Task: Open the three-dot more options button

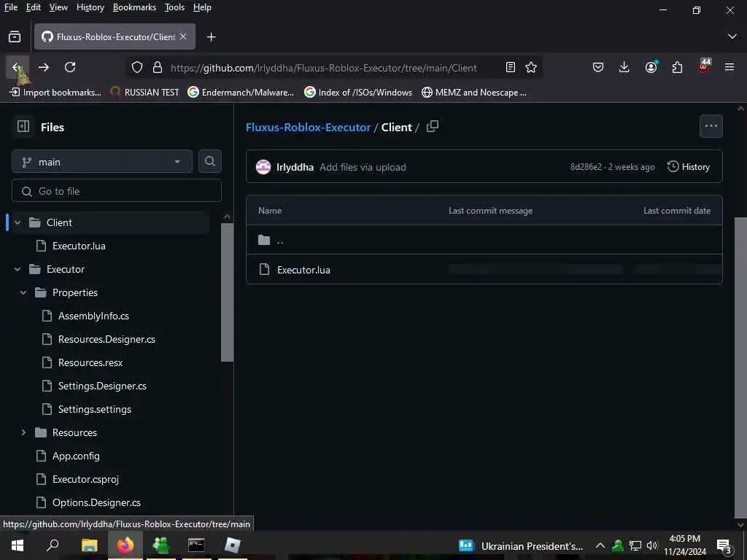Action: tap(711, 126)
